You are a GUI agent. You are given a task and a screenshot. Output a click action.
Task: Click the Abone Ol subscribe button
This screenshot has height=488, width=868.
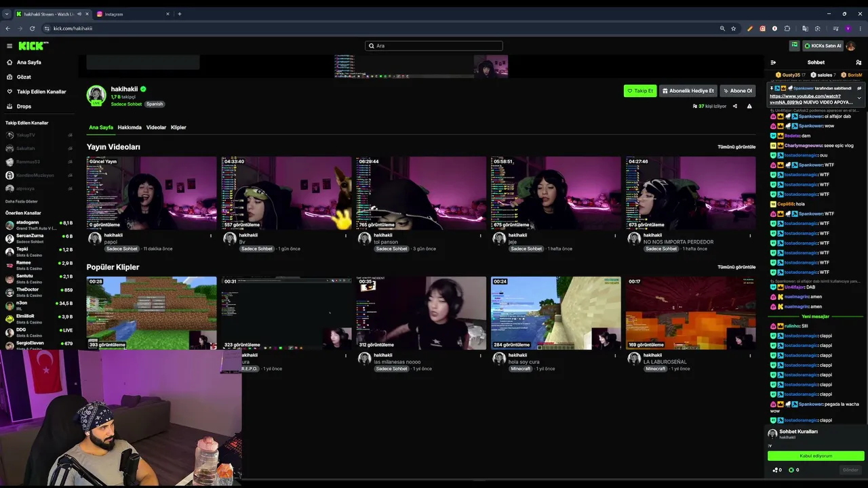738,91
